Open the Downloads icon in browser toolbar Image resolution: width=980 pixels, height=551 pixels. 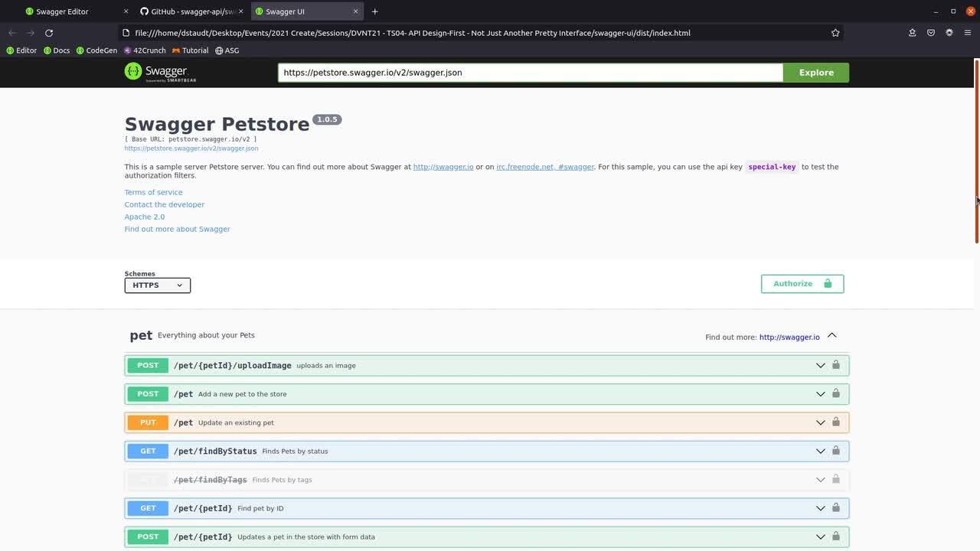913,33
